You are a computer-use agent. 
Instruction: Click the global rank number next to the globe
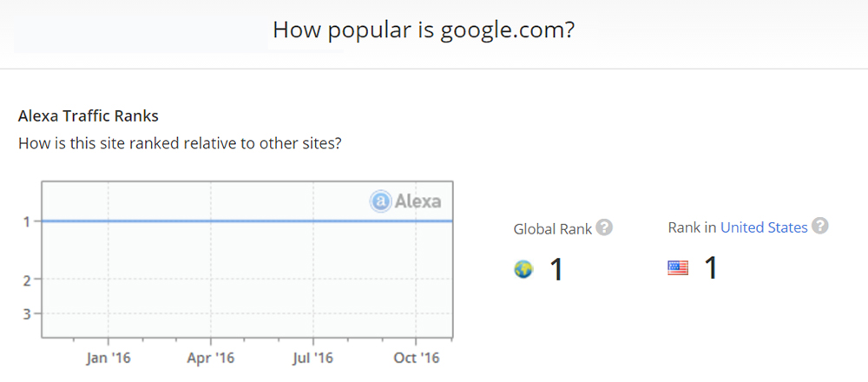point(556,269)
